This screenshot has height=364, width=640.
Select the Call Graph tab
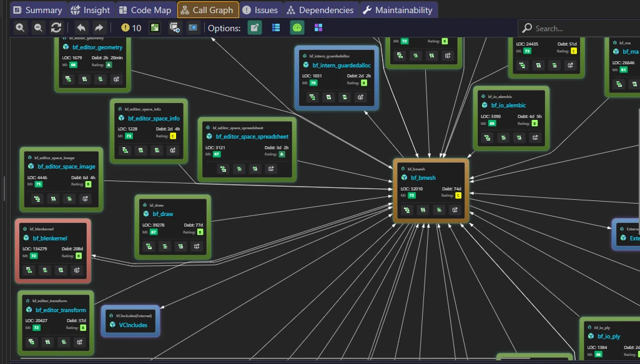(x=208, y=10)
